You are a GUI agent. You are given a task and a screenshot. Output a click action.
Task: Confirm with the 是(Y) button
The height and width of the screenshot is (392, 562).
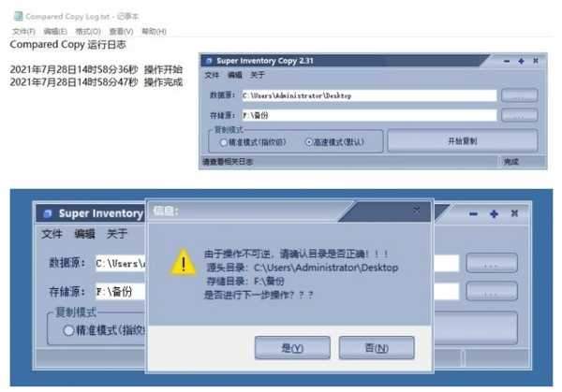(x=292, y=348)
